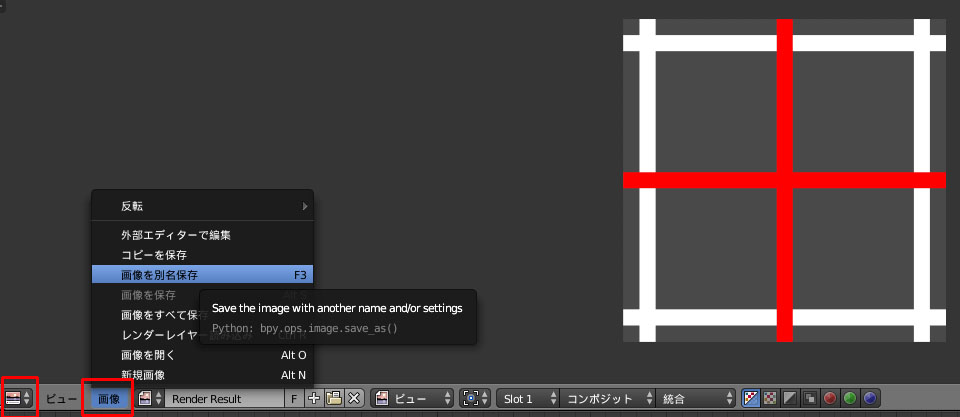Click the folder icon to open image
This screenshot has width=960, height=417.
(334, 399)
